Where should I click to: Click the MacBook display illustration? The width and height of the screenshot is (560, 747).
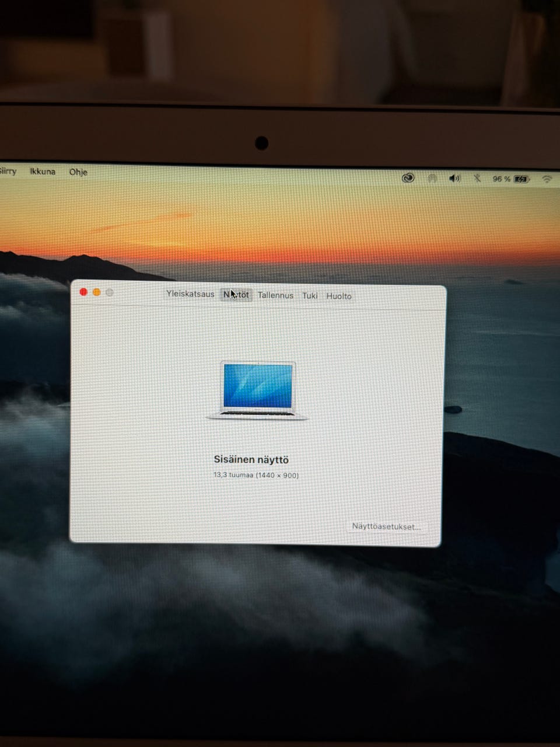pyautogui.click(x=257, y=390)
